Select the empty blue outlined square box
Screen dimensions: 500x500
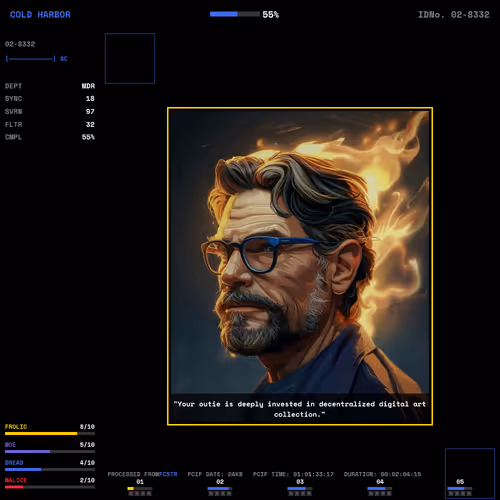[130, 58]
